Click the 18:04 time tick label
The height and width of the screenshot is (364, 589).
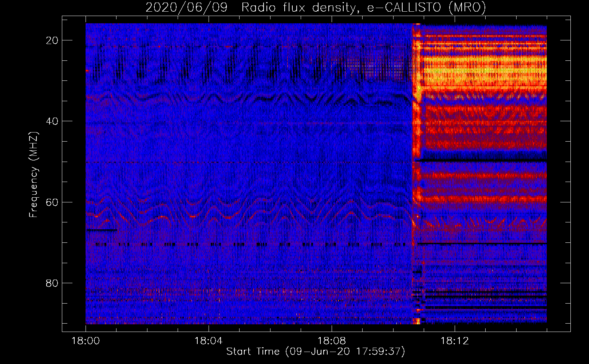point(209,341)
